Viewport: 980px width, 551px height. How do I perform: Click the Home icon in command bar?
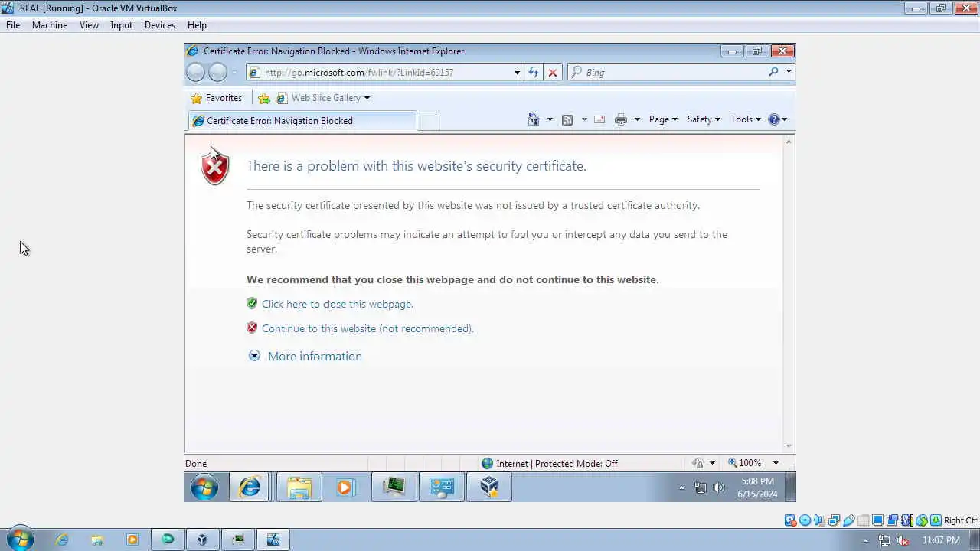click(x=534, y=119)
